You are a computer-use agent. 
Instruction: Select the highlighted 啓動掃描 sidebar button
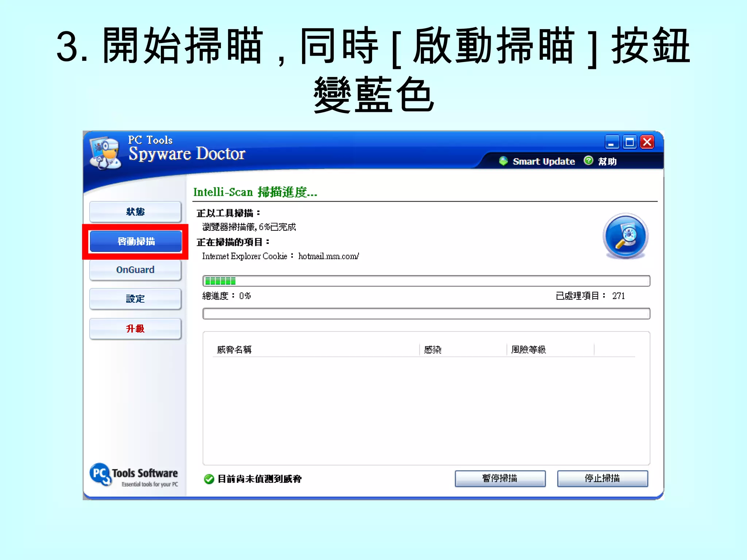point(135,241)
